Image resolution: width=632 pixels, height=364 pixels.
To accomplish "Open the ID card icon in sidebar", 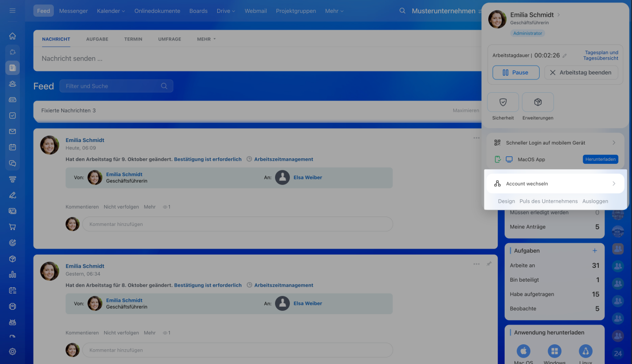I will [12, 211].
